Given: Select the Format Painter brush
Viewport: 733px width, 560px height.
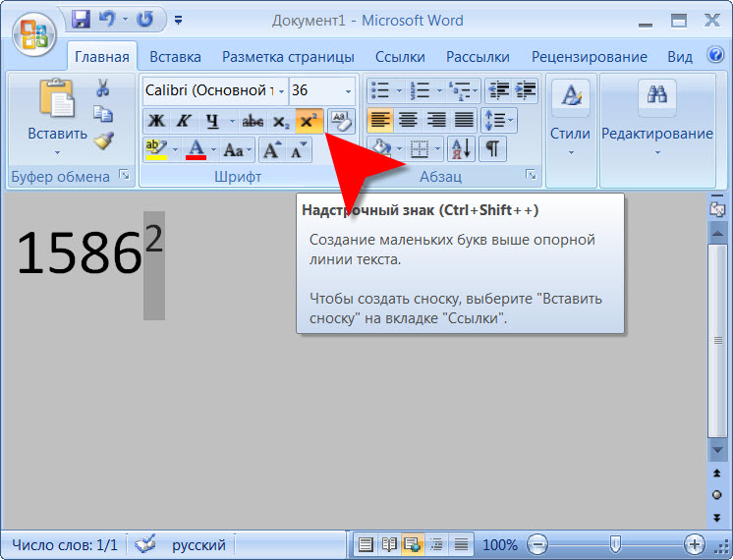Looking at the screenshot, I should pyautogui.click(x=103, y=141).
